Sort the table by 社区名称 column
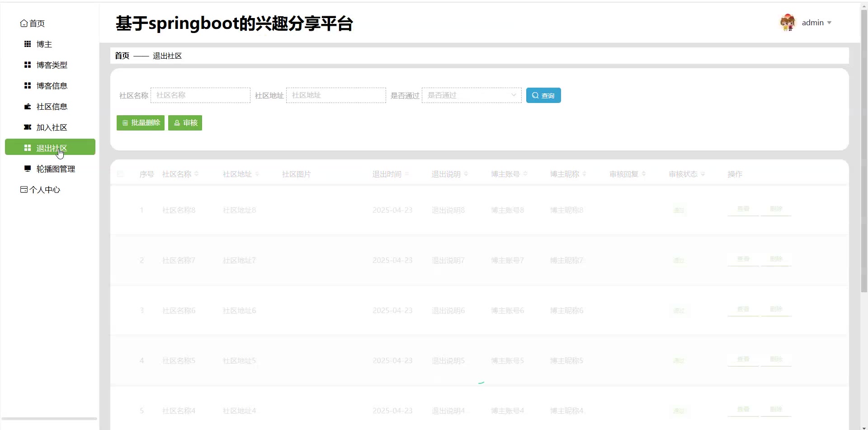868x430 pixels. pos(196,174)
